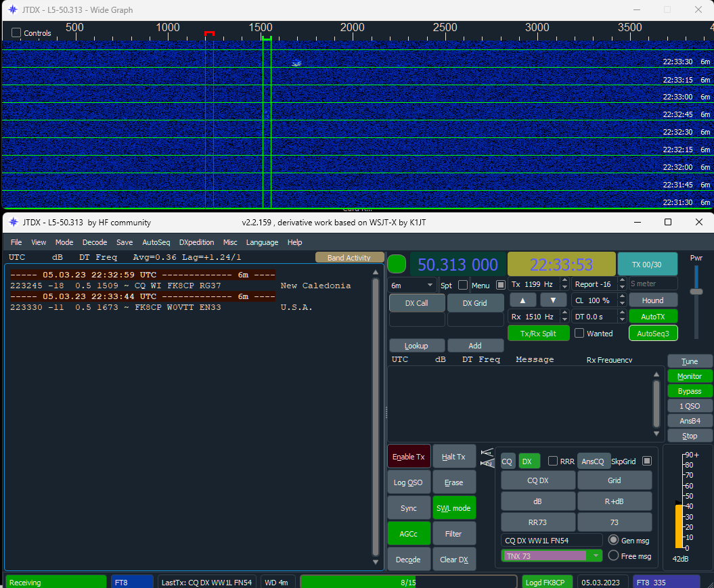Open the Save menu
Viewport: 714px width, 588px height.
coord(125,242)
